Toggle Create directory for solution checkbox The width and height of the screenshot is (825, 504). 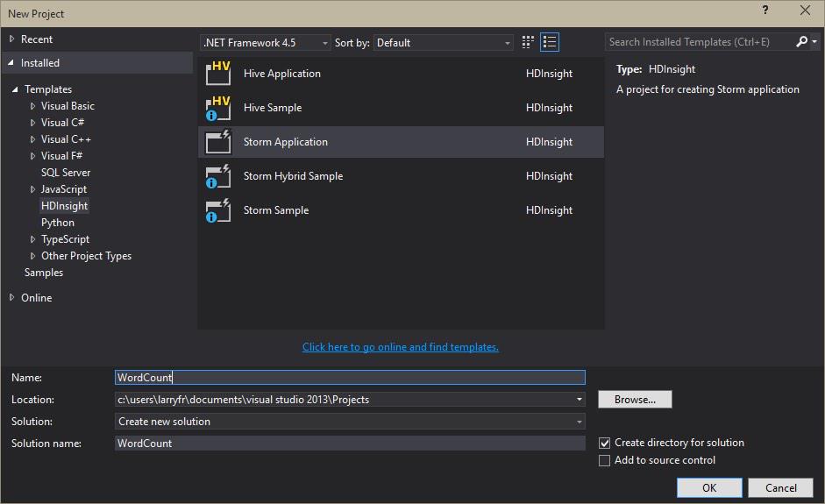[605, 443]
